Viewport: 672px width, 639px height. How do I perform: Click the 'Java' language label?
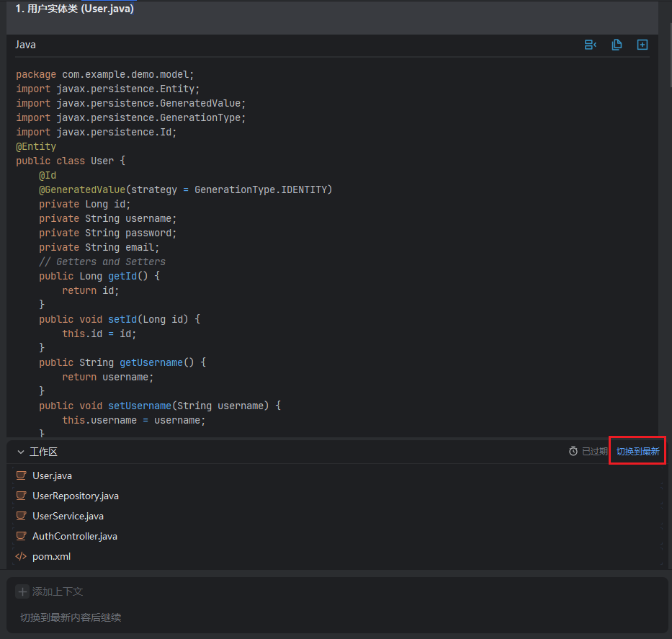click(x=26, y=45)
